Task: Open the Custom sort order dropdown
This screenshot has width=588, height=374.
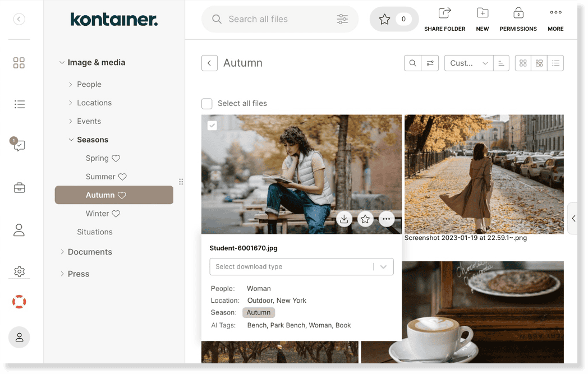Action: pos(468,63)
